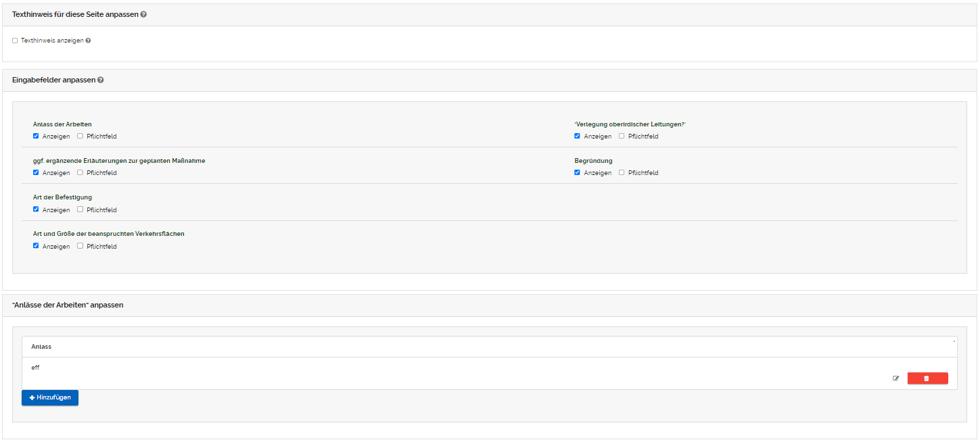The image size is (980, 442).
Task: Click the edit pencil icon for 'eff' entry
Action: coord(895,378)
